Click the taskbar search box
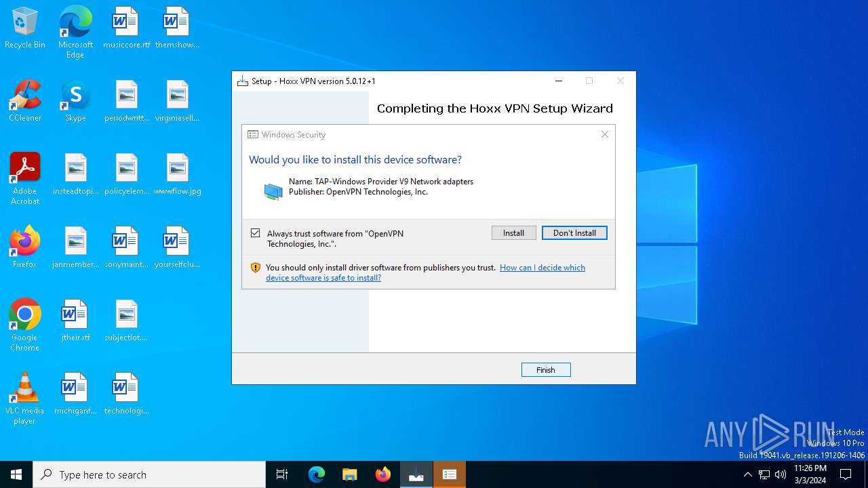Viewport: 868px width, 488px height. point(149,474)
